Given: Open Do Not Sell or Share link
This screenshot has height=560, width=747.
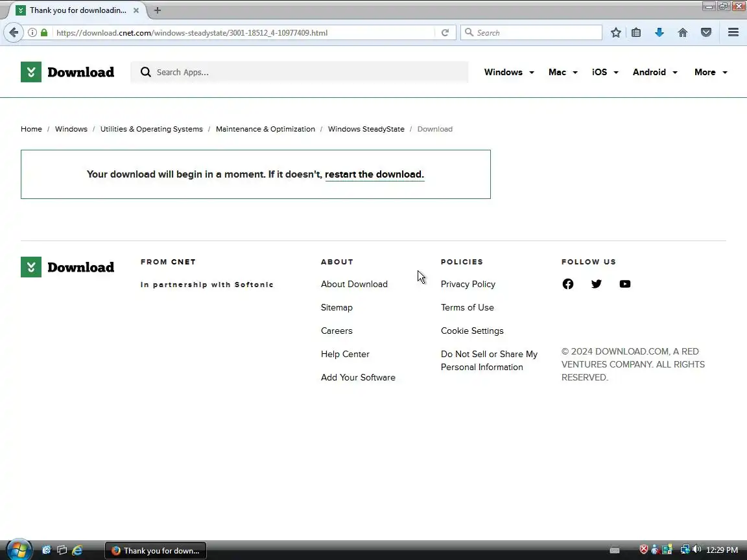Looking at the screenshot, I should 489,360.
